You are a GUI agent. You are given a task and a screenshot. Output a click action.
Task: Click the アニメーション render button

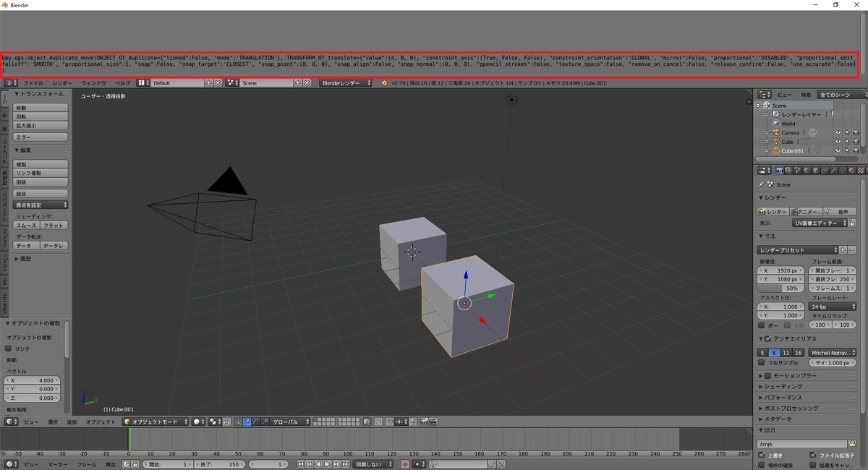point(807,212)
